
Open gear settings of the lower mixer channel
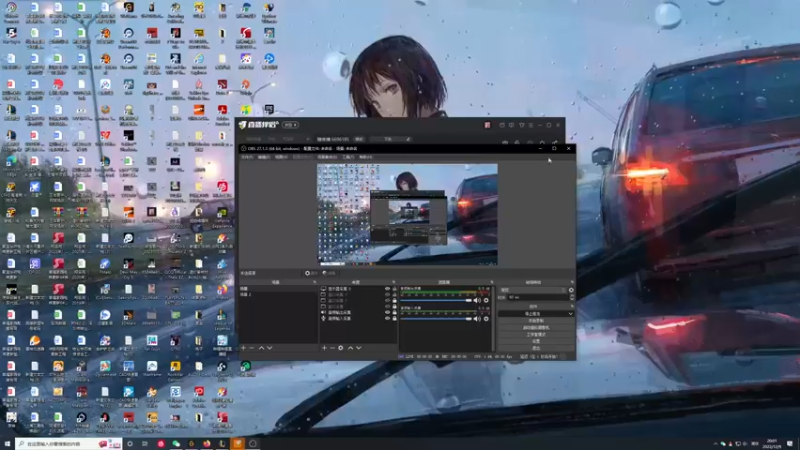coord(486,319)
